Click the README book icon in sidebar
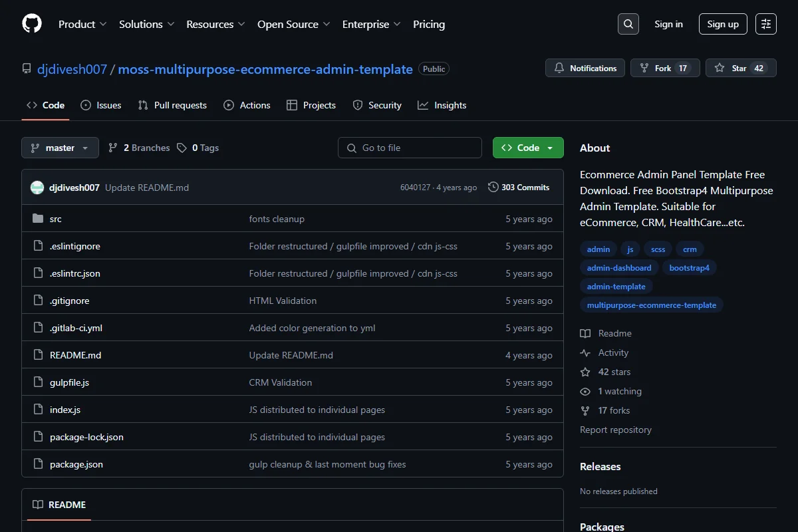Image resolution: width=798 pixels, height=532 pixels. pyautogui.click(x=585, y=333)
